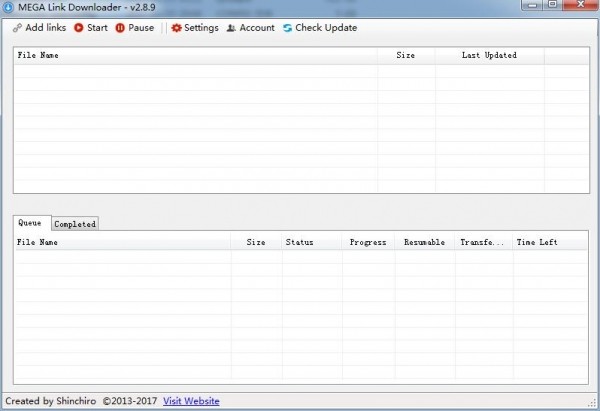The image size is (600, 411).
Task: Maximize the MEGA Link Downloader window
Action: [553, 5]
